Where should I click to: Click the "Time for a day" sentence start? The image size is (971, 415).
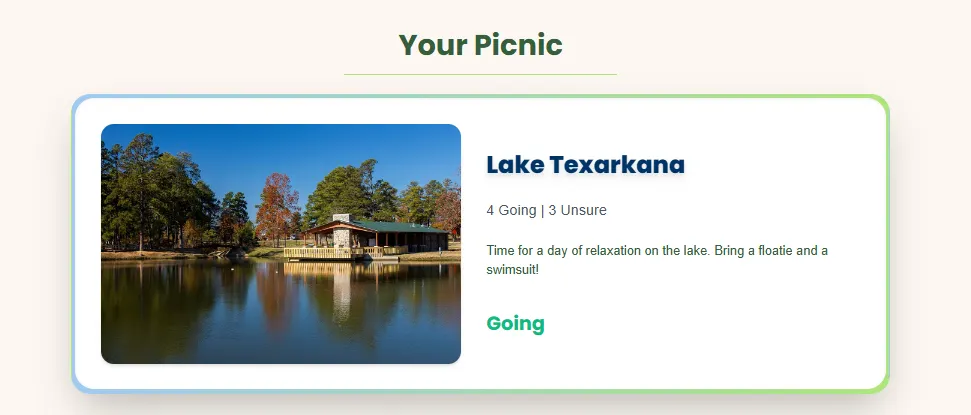pyautogui.click(x=528, y=250)
